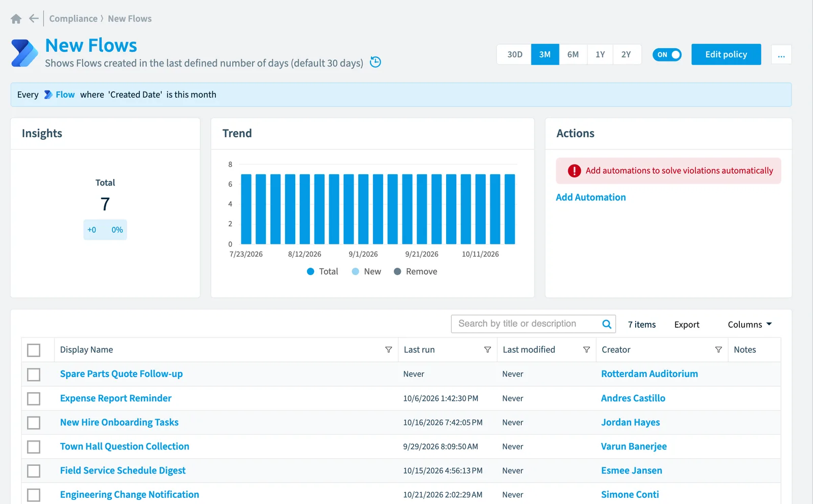813x504 pixels.
Task: Tick the select-all header checkbox
Action: click(x=34, y=350)
